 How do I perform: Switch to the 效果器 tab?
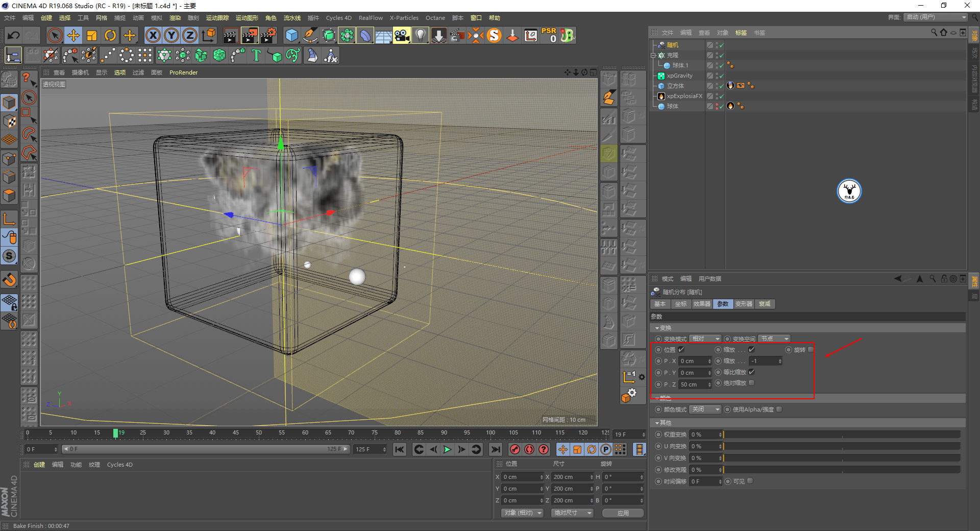point(702,304)
